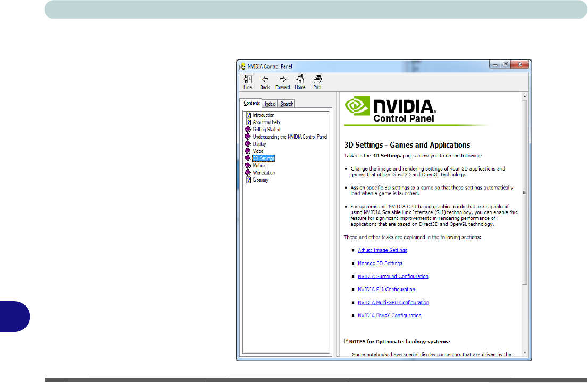Viewport: 588px width, 383px height.
Task: Go back using the Back arrow
Action: click(265, 79)
